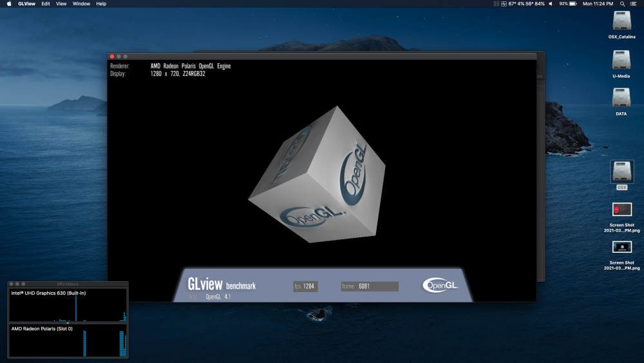Click the Intel UHD Graphics 630 graph

point(68,306)
